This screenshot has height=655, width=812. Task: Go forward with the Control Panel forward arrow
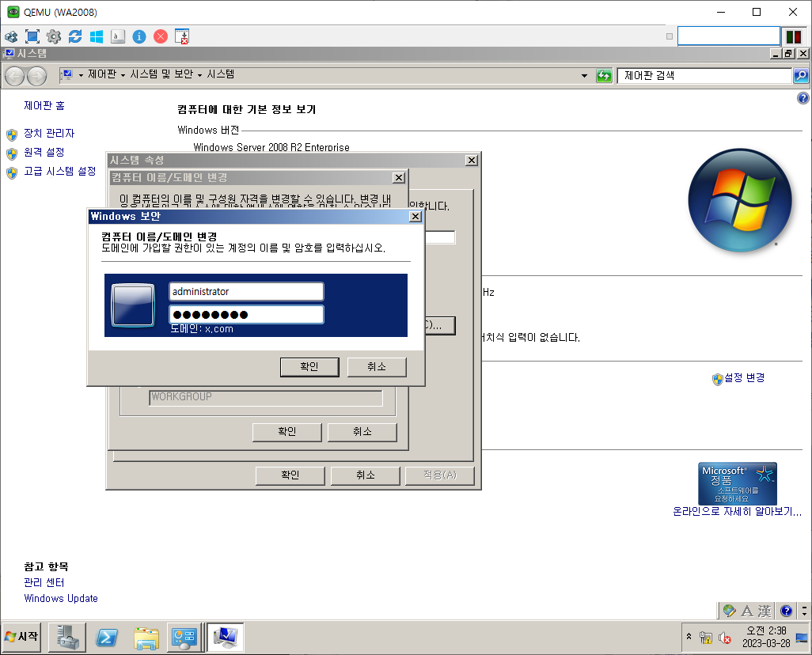(36, 77)
